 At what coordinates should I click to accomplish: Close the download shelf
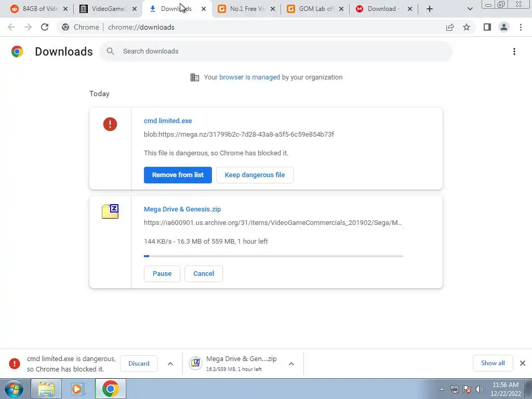pos(523,363)
